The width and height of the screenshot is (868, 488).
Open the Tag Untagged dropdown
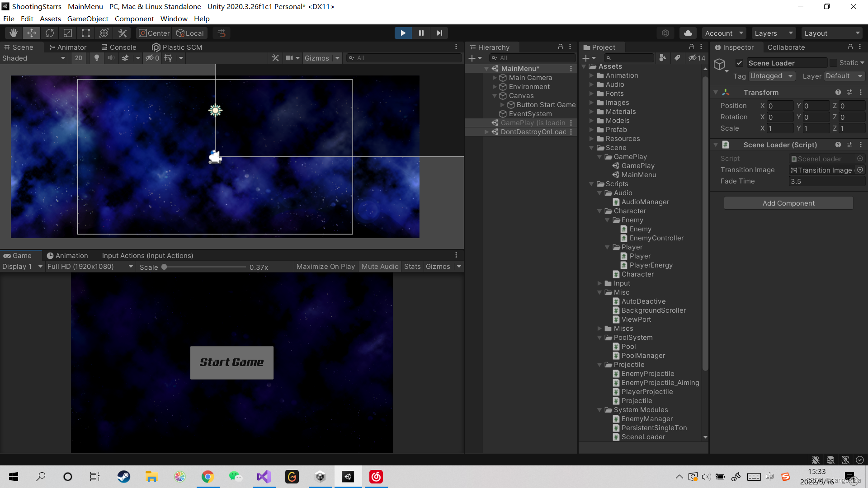click(772, 76)
